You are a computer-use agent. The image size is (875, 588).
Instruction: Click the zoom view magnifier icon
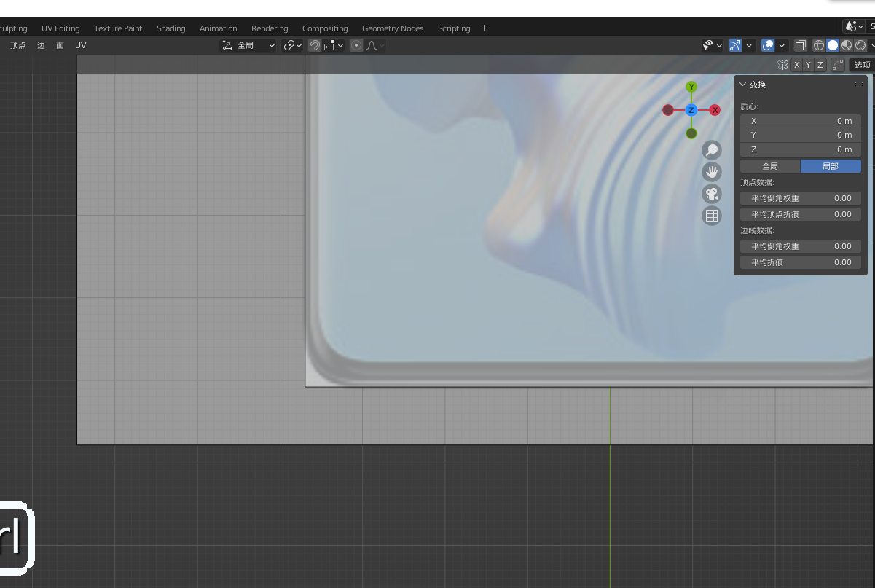(712, 150)
